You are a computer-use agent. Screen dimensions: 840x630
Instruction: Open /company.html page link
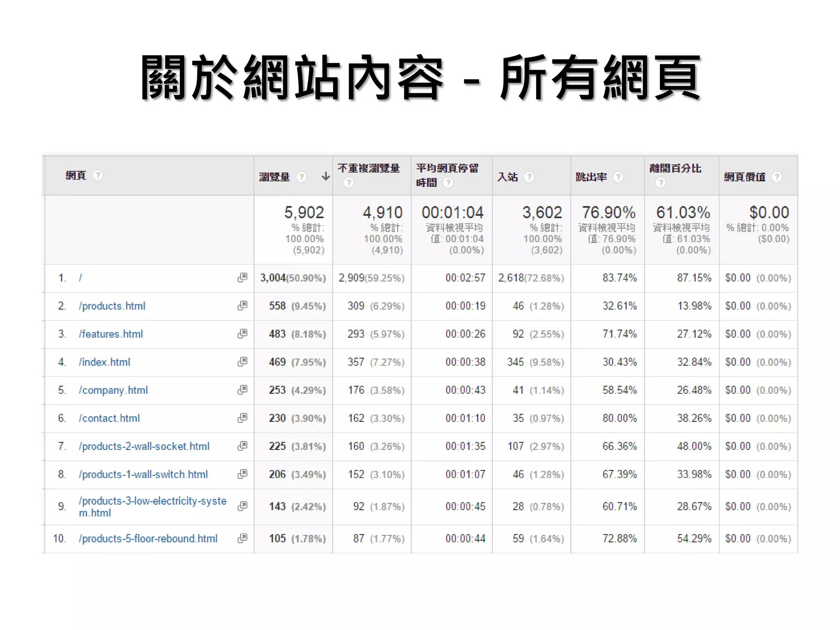(x=113, y=390)
